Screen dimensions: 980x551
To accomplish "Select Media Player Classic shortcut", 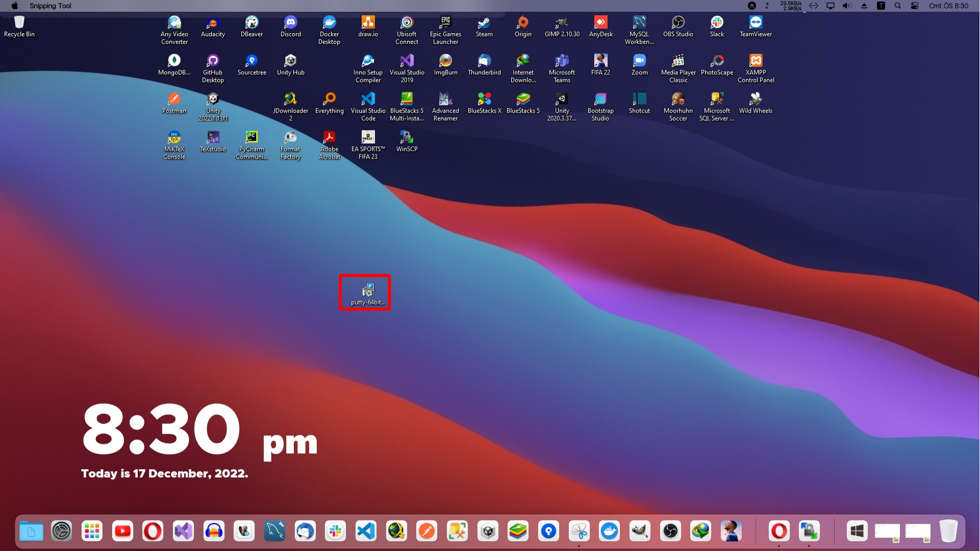I will click(678, 69).
